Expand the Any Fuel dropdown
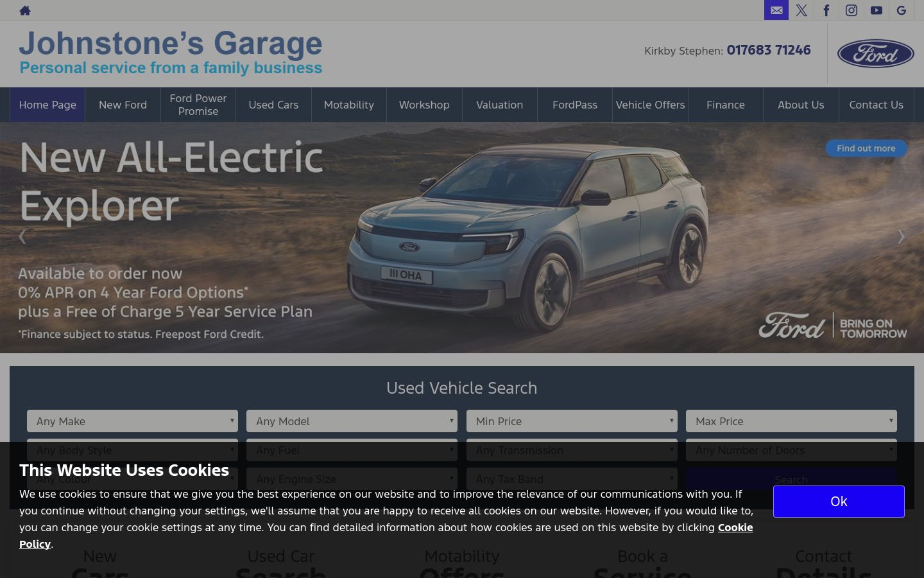 352,450
